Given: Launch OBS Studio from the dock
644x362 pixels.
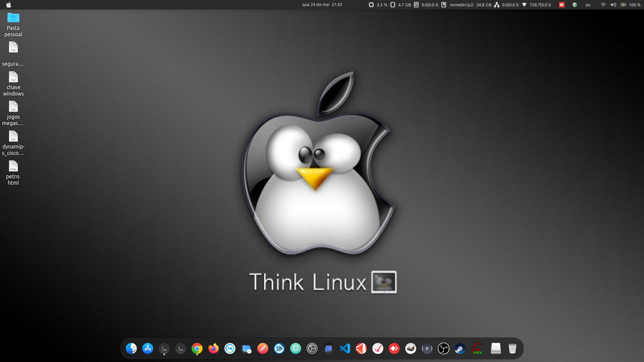Looking at the screenshot, I should tap(443, 349).
